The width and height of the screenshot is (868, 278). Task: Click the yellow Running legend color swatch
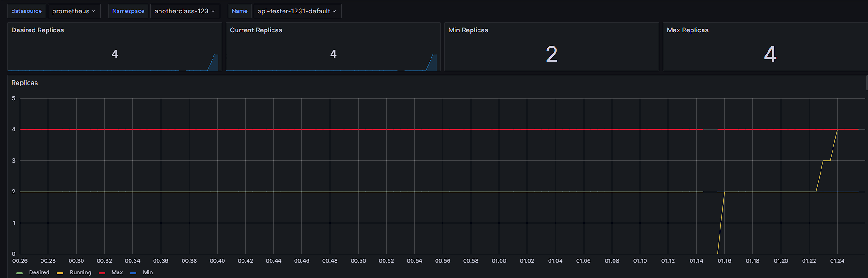click(x=60, y=273)
